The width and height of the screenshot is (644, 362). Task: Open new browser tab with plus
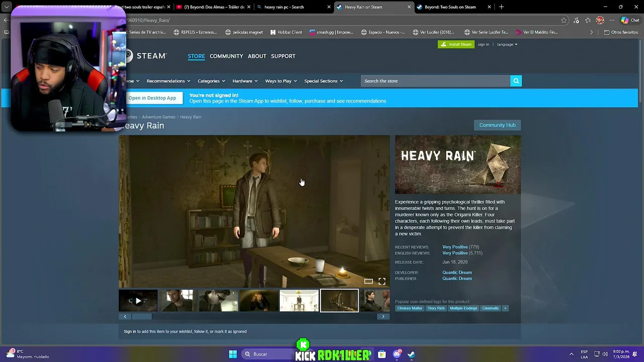501,7
